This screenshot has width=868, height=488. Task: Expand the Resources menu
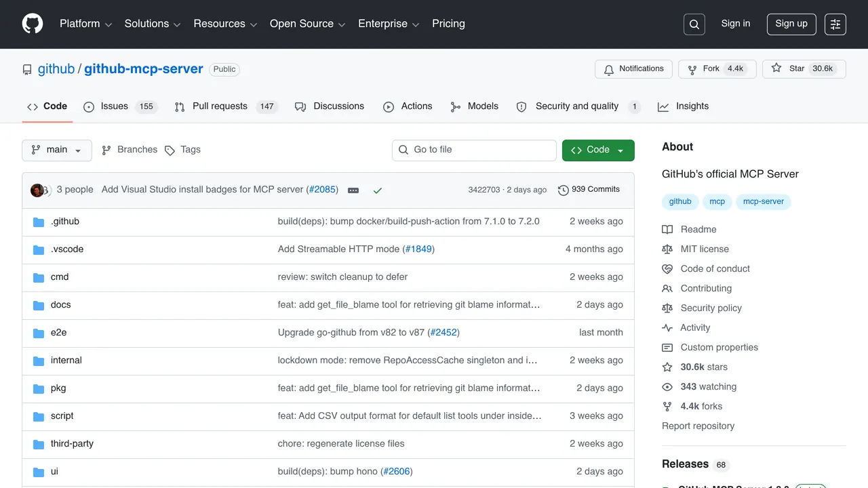[225, 24]
